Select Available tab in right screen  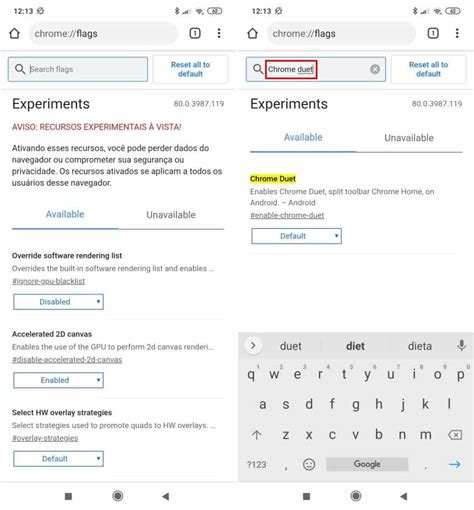(x=303, y=137)
